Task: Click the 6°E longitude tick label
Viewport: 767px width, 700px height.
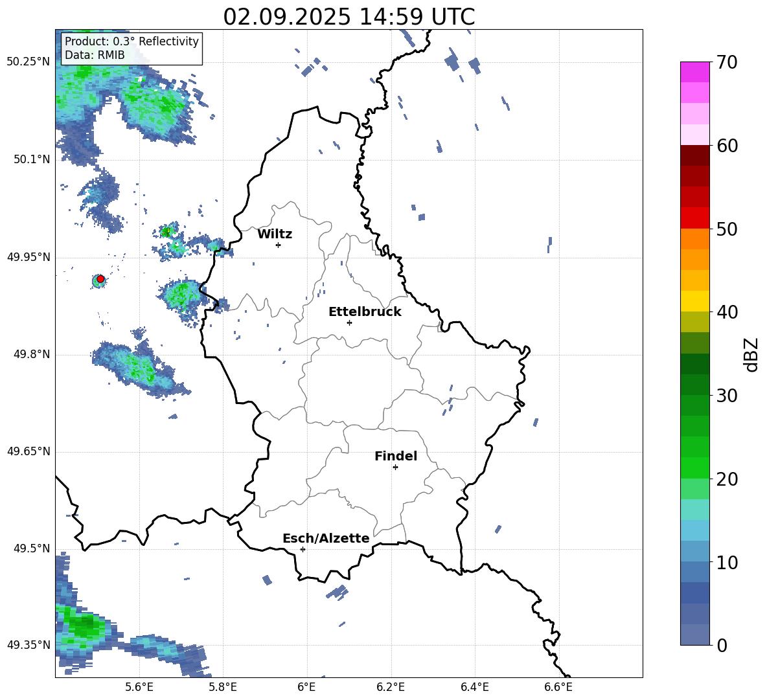Action: click(x=306, y=688)
